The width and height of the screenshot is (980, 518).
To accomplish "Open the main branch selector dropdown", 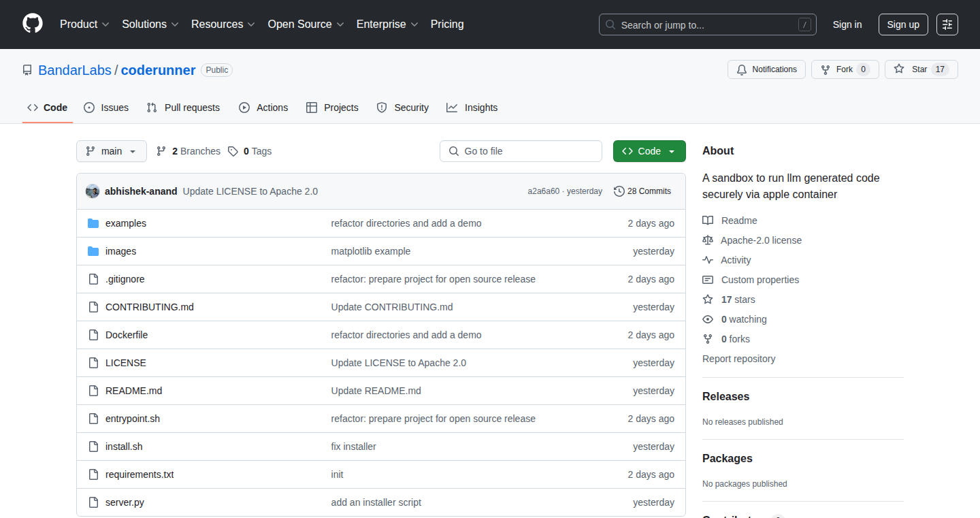I will pyautogui.click(x=112, y=151).
